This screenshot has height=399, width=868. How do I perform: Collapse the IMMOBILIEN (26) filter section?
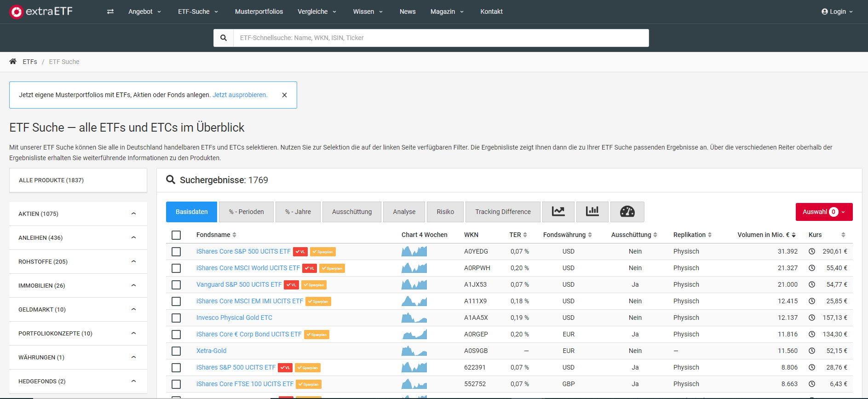coord(78,285)
